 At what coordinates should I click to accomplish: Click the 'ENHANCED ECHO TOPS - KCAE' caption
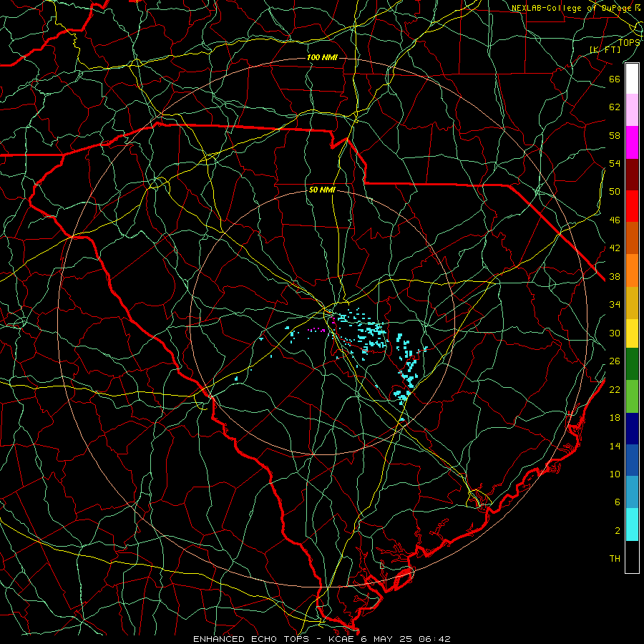click(274, 639)
